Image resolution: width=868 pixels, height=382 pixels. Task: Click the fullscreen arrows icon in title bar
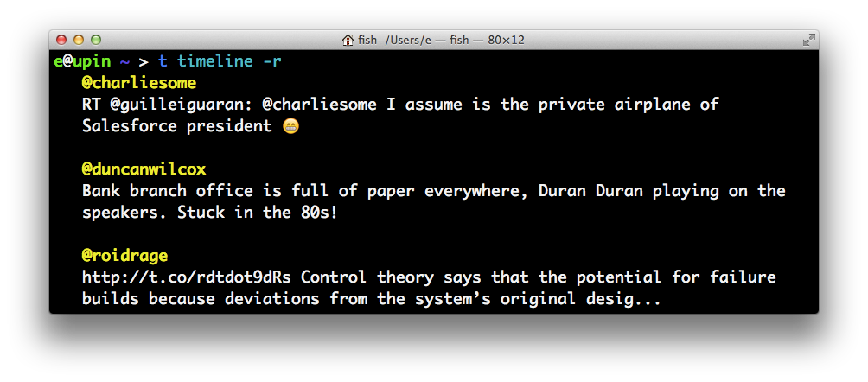[808, 40]
